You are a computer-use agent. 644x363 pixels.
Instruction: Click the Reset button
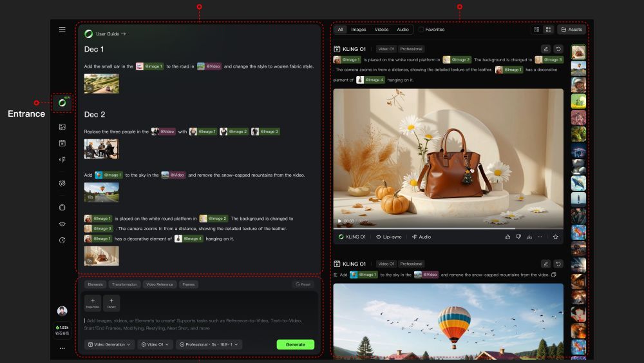(303, 284)
